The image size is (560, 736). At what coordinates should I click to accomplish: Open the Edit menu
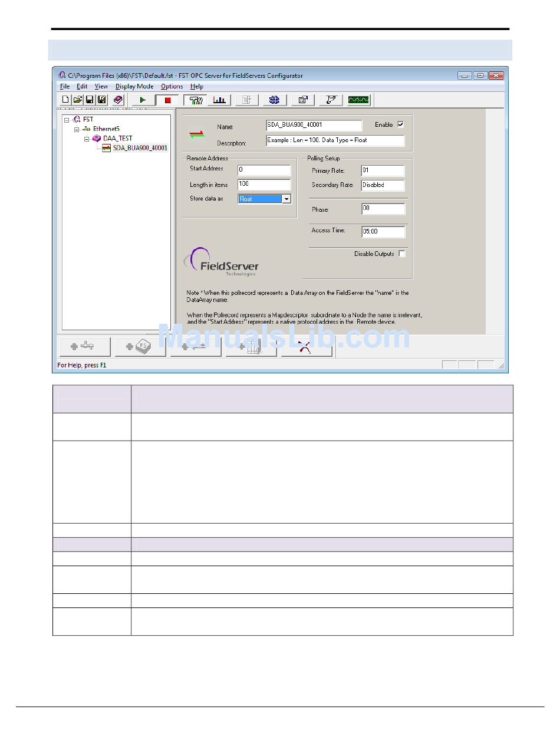pos(82,86)
